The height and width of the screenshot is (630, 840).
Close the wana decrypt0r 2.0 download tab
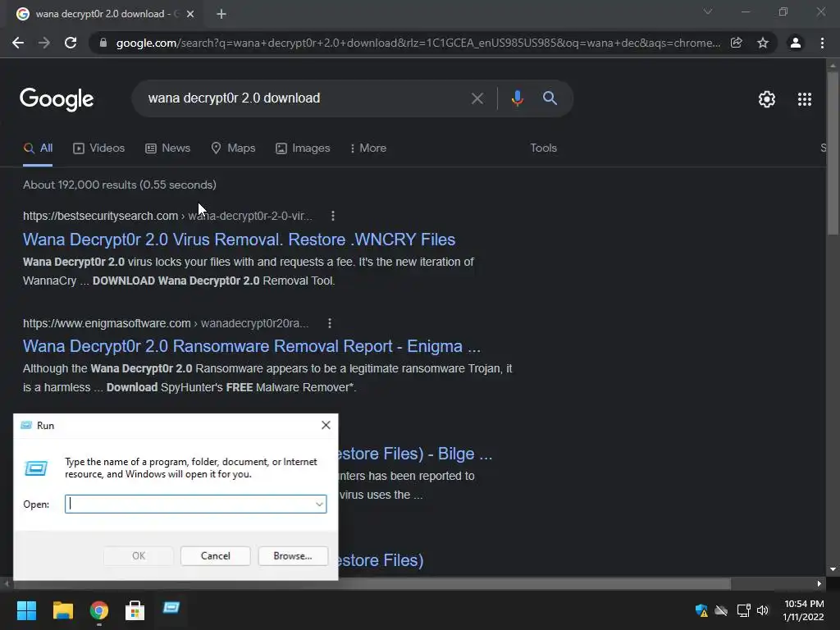(x=190, y=14)
